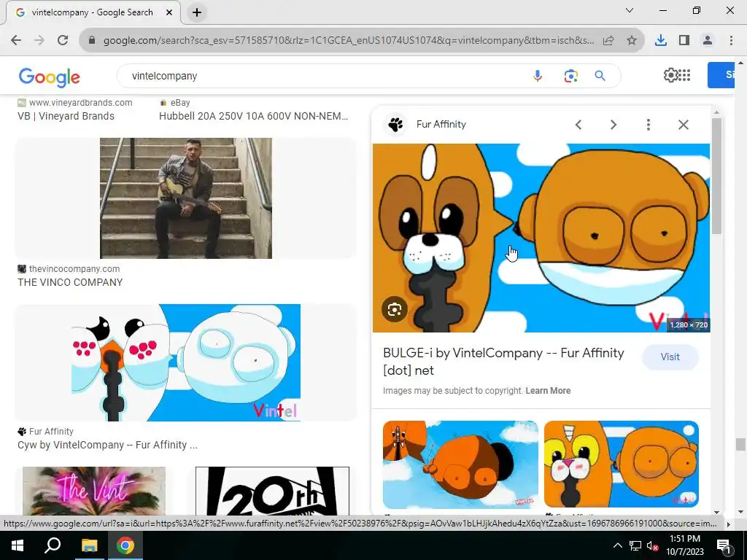Open preview panel more options menu
Viewport: 747px width, 560px height.
tap(649, 125)
